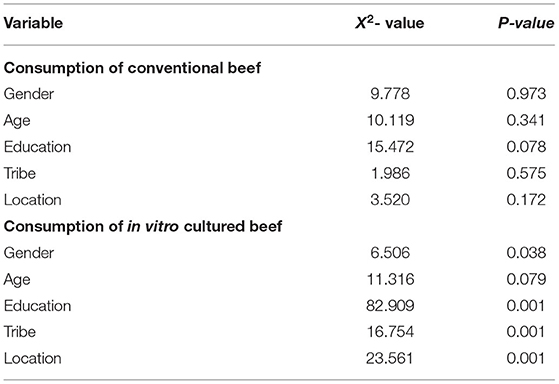
Task: Click the Education value 82.909
Action: [x=390, y=306]
